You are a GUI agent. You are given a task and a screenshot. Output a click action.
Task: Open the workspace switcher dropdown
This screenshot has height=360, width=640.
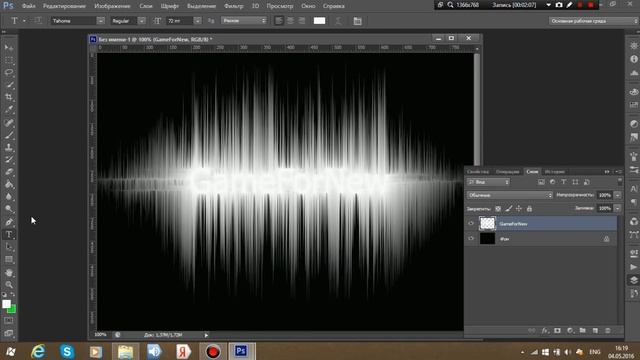pyautogui.click(x=593, y=21)
